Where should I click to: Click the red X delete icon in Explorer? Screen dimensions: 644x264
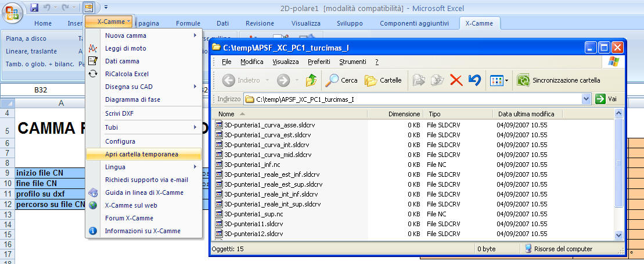(x=456, y=80)
